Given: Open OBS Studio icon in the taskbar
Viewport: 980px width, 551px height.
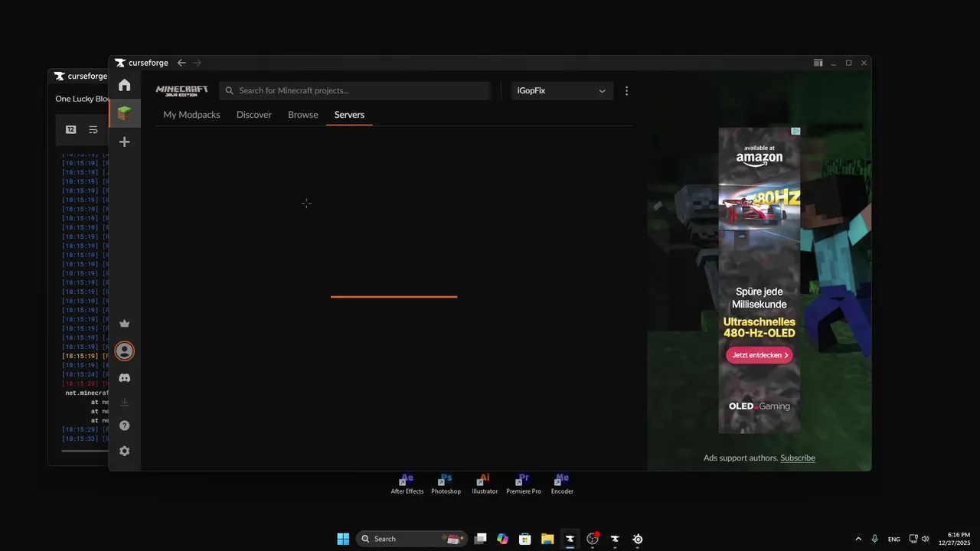Looking at the screenshot, I should point(593,539).
